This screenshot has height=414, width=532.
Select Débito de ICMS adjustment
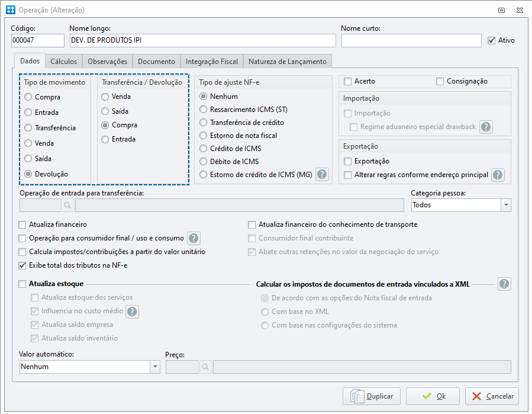coord(203,161)
